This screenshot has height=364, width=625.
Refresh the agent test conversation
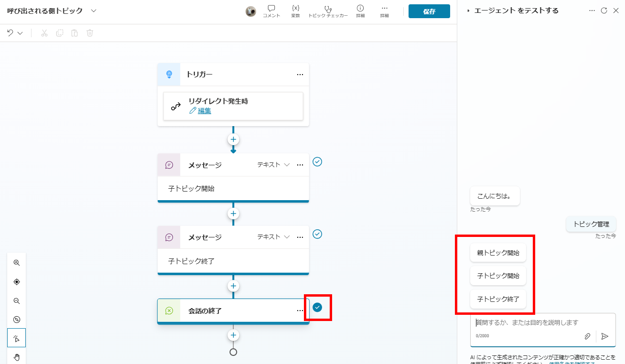tap(605, 10)
